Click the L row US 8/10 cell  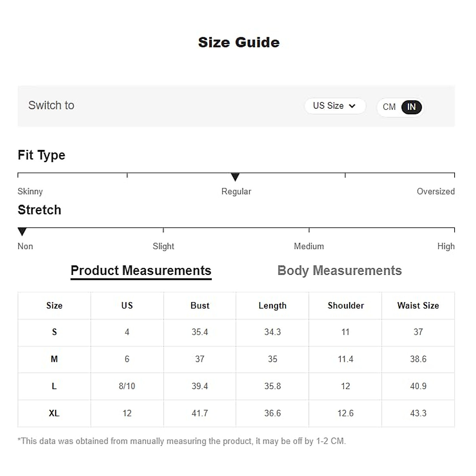pos(127,386)
